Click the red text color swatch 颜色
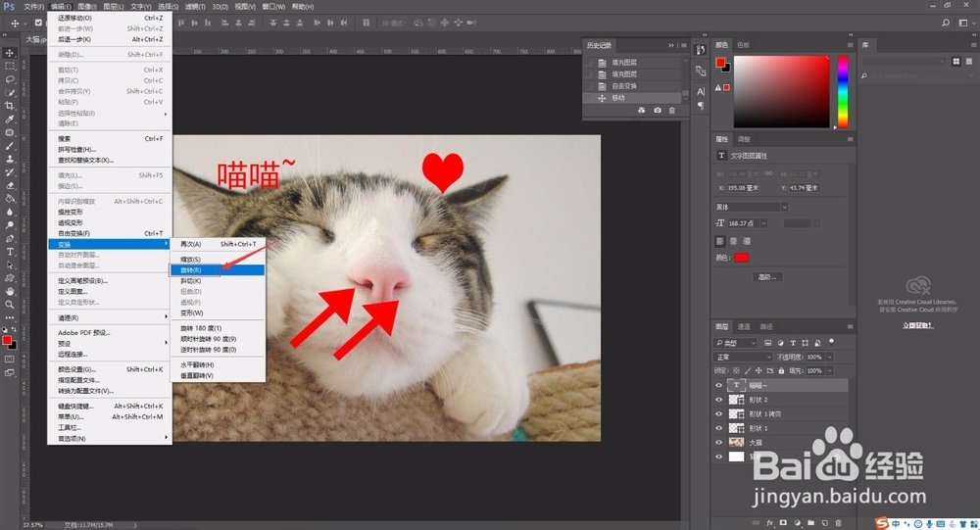The image size is (980, 530). click(741, 258)
